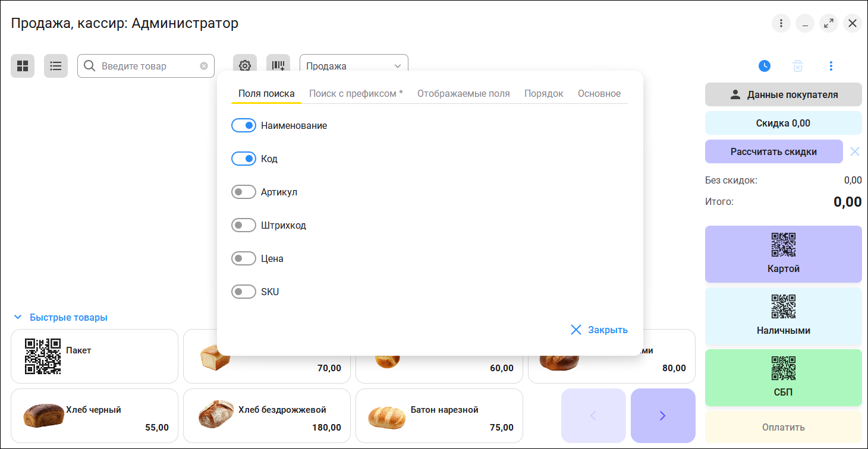Open search settings gear icon
Viewport: 868px width, 449px height.
coord(245,66)
